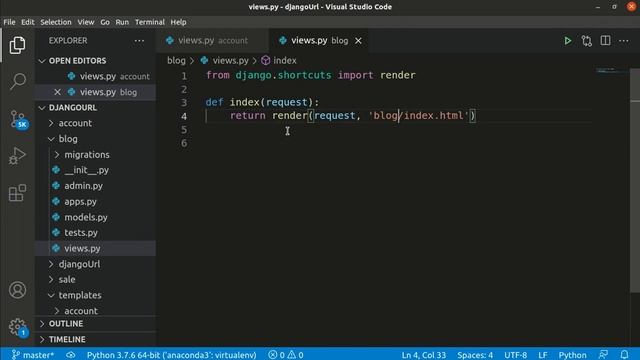The height and width of the screenshot is (360, 640).
Task: Open apps.py file
Action: click(x=95, y=201)
